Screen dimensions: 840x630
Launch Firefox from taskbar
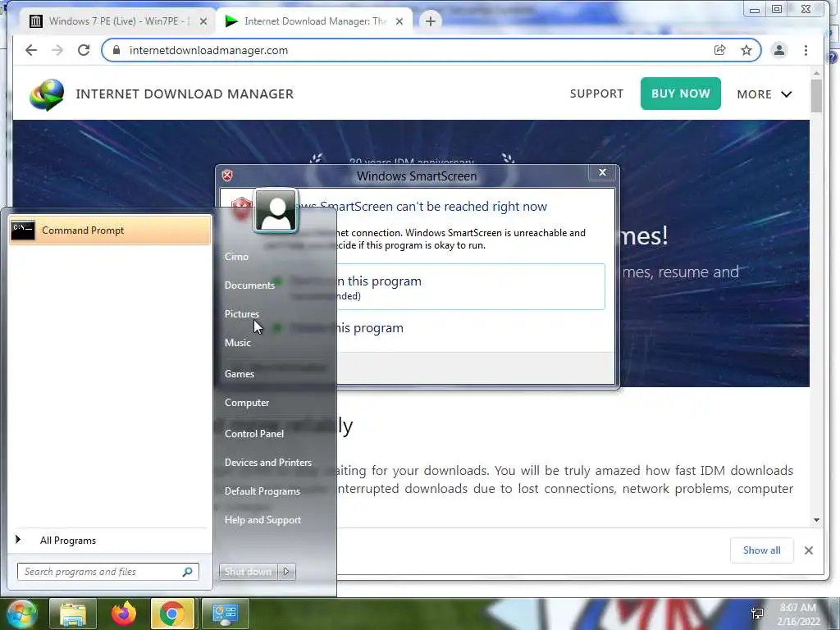click(124, 614)
